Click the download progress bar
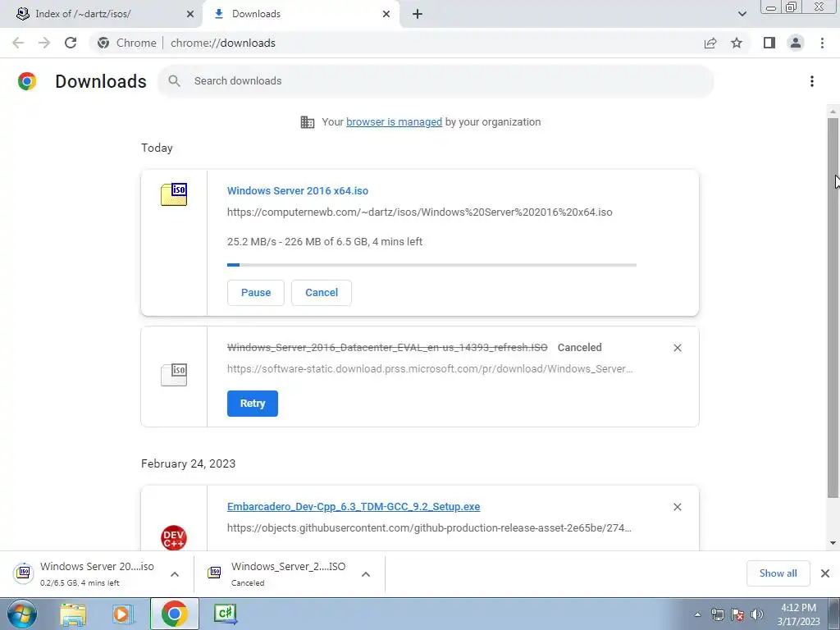Screen dimensions: 840x630 (431, 265)
